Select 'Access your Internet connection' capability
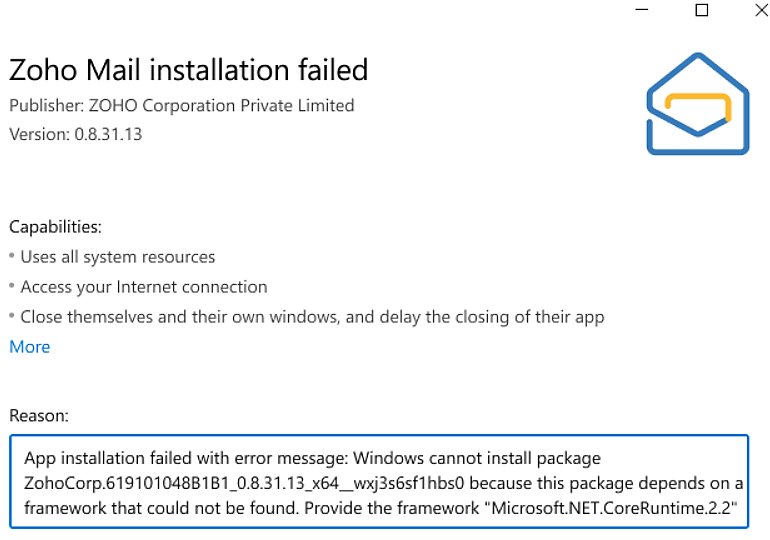Viewport: 770px width, 540px height. click(143, 287)
